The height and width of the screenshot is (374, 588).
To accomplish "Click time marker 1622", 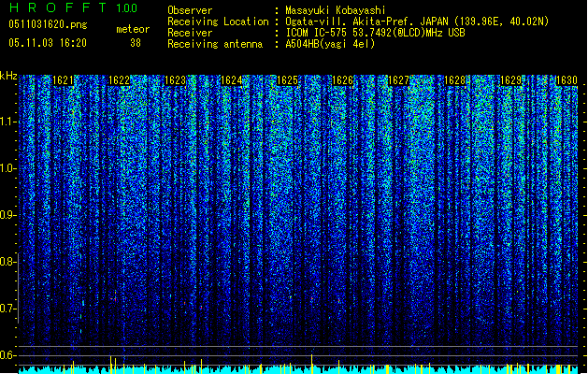I will tap(119, 80).
